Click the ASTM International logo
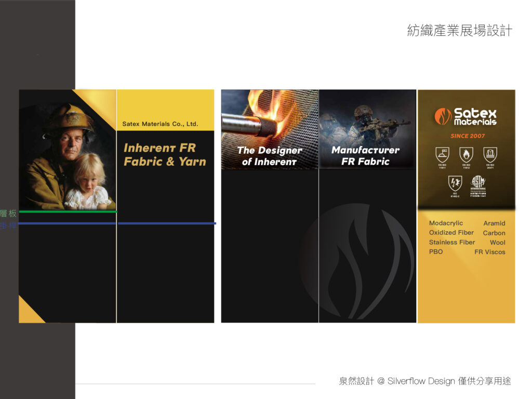The height and width of the screenshot is (399, 532). pos(478,182)
